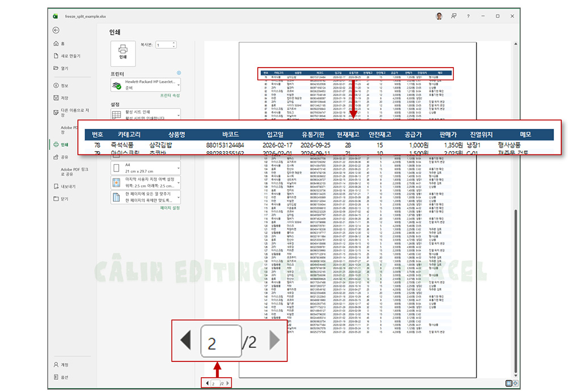Open the account profile picture
The width and height of the screenshot is (568, 392).
coord(439,16)
